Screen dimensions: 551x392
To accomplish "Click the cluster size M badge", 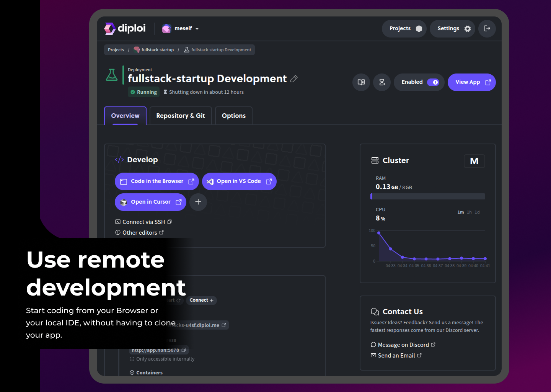I will point(474,161).
